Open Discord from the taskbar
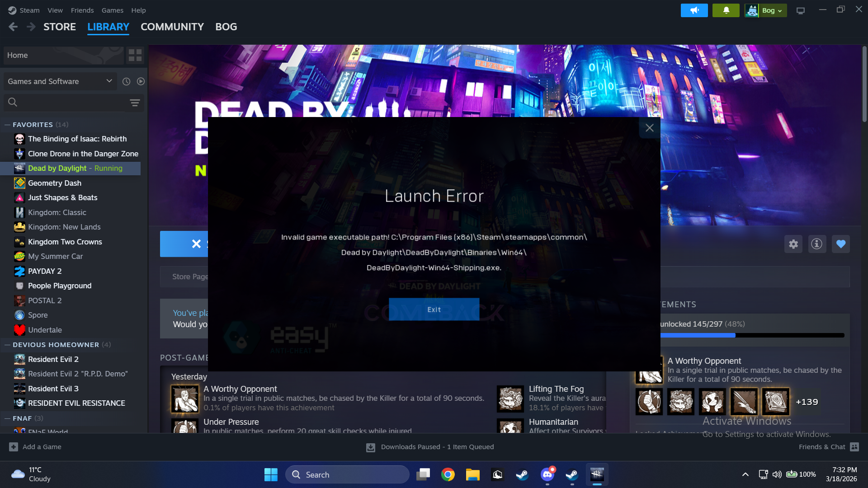Viewport: 868px width, 488px height. (547, 474)
